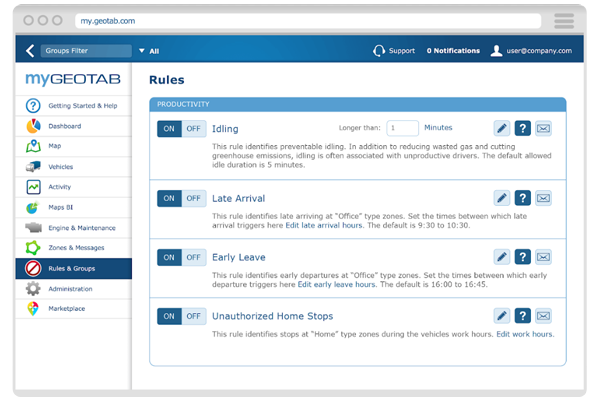Click the Administration gear icon
This screenshot has width=600, height=400.
tap(33, 289)
